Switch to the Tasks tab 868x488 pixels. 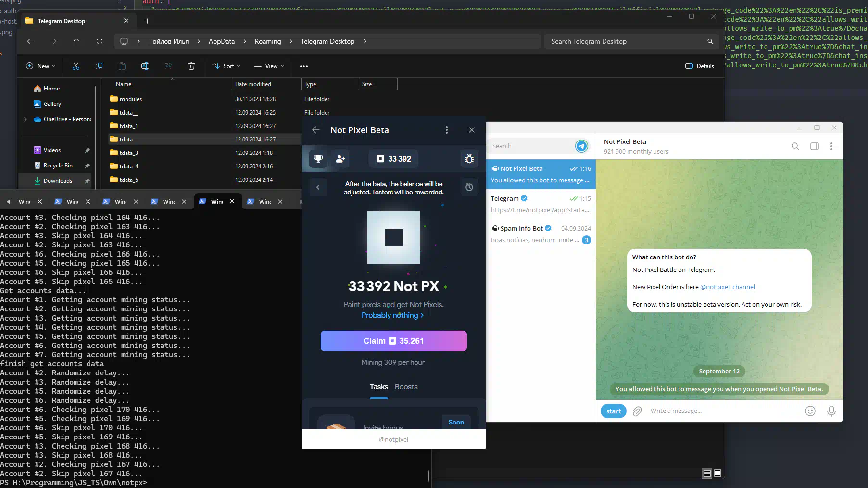(379, 387)
